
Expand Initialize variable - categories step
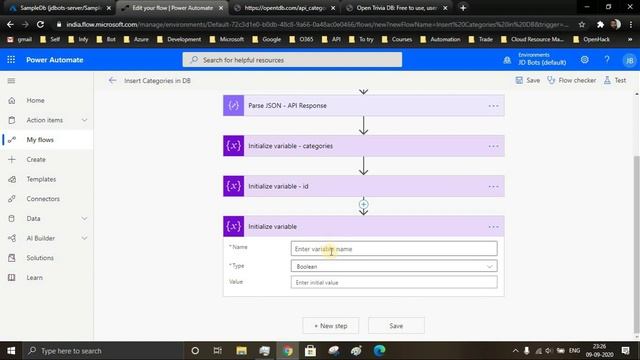pos(363,146)
